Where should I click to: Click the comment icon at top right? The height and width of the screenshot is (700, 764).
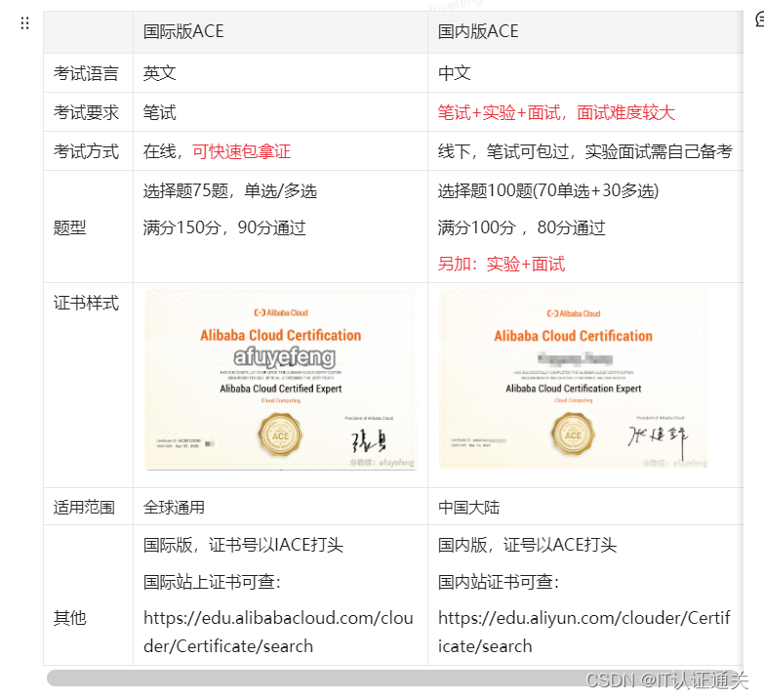click(x=760, y=20)
